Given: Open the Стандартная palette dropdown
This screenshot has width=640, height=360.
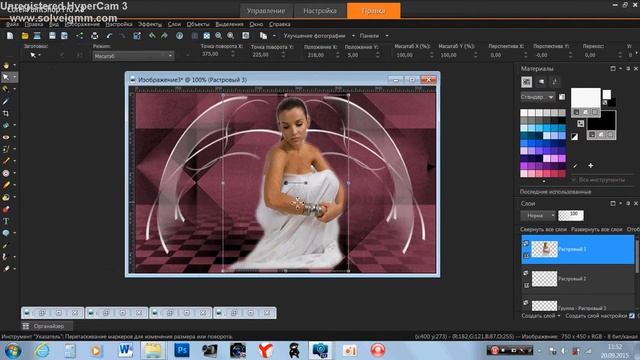Looking at the screenshot, I should 538,97.
